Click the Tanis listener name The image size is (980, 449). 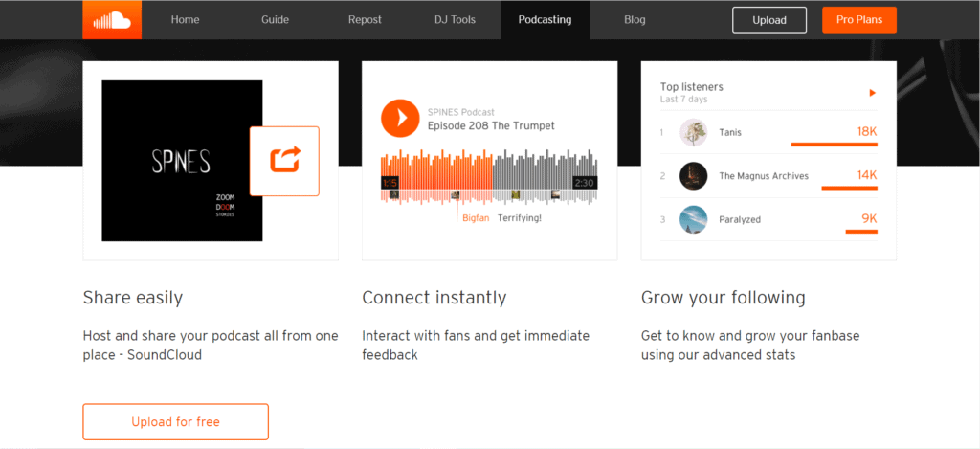click(x=730, y=132)
